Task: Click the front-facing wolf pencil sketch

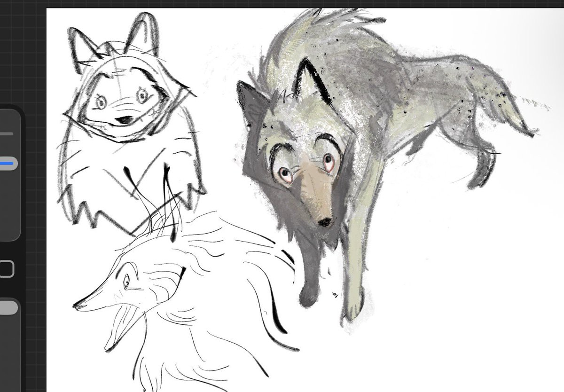Action: pos(132,125)
